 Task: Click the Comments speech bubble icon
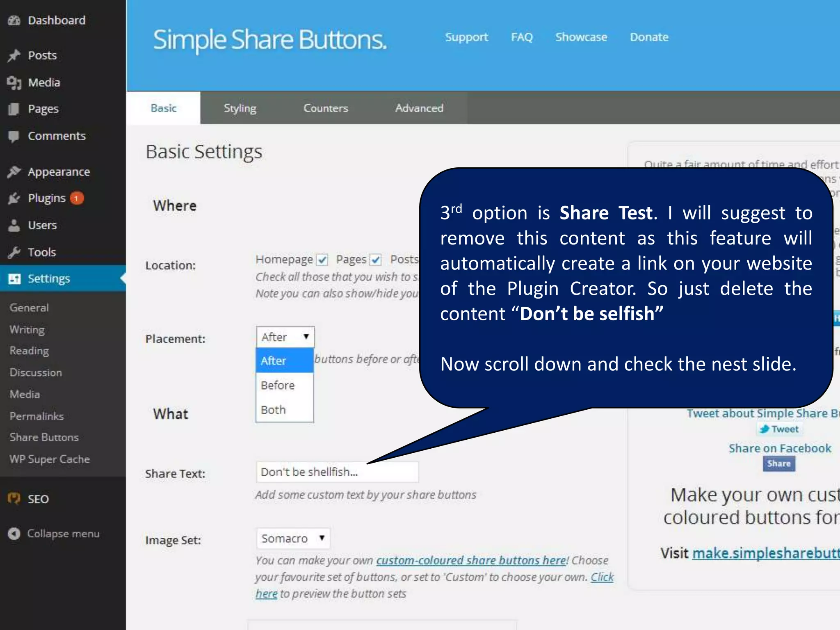click(14, 136)
